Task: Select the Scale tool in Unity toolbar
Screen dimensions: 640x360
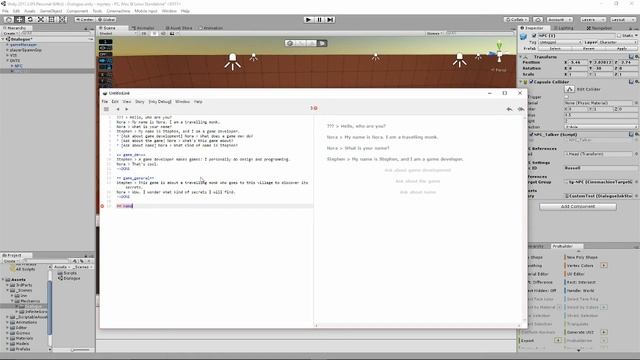Action: pyautogui.click(x=41, y=20)
